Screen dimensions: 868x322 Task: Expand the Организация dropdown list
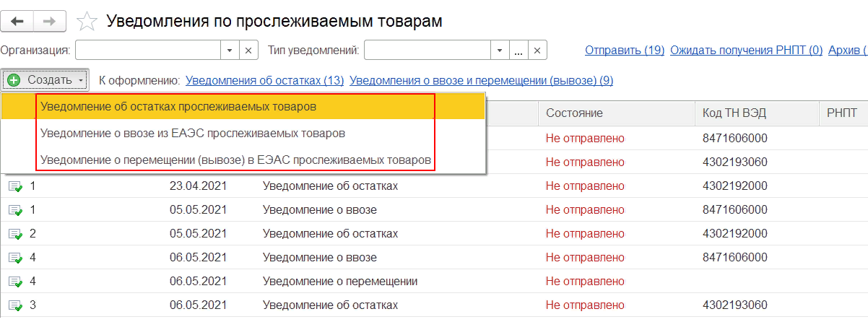pos(230,51)
